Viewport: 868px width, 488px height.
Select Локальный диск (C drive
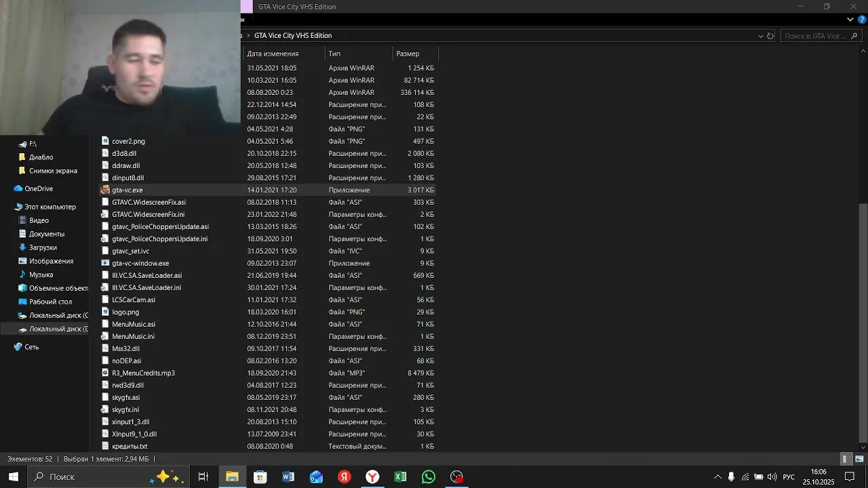click(x=53, y=315)
